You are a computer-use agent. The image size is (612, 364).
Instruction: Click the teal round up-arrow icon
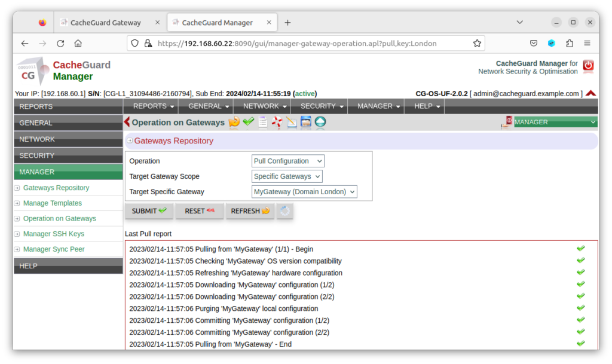point(320,122)
